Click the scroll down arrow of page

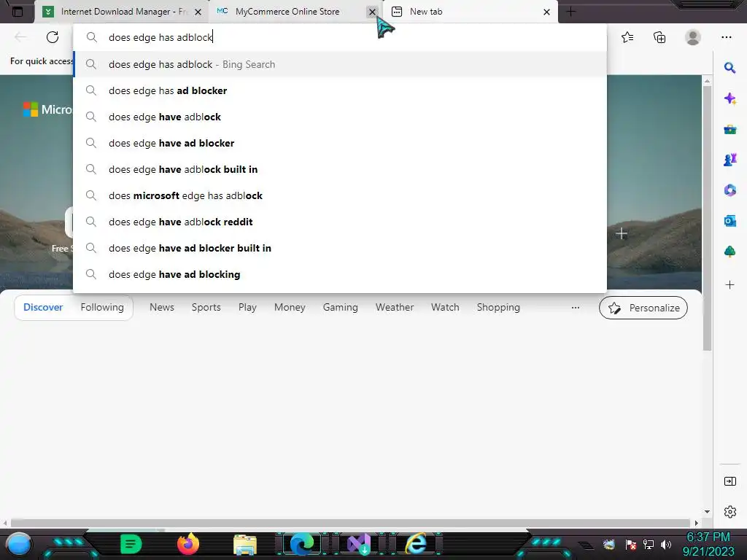707,511
